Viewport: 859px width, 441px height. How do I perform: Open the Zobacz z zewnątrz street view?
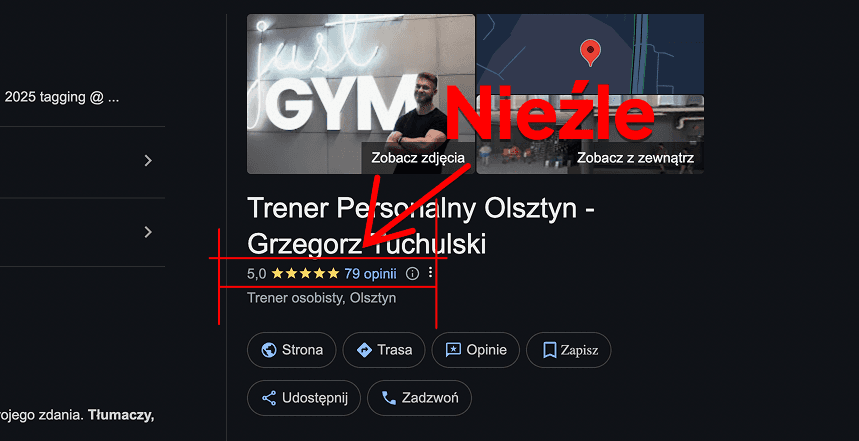[x=635, y=158]
